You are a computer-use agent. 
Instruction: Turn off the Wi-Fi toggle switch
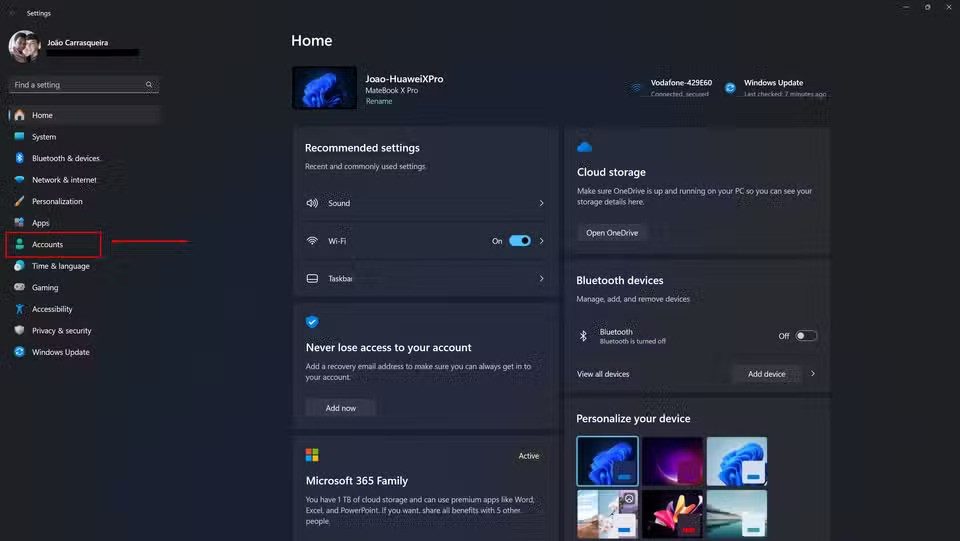[x=519, y=241]
